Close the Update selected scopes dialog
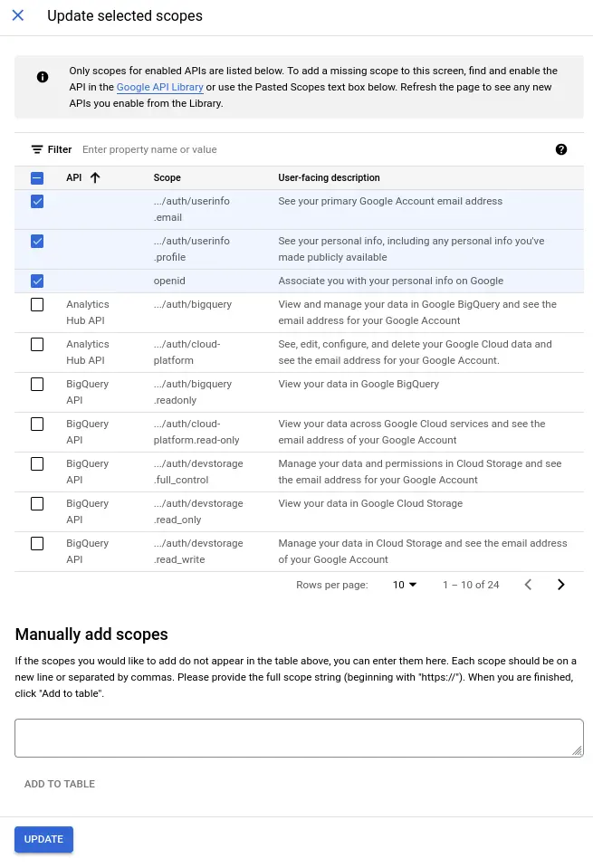593x868 pixels. pyautogui.click(x=17, y=15)
